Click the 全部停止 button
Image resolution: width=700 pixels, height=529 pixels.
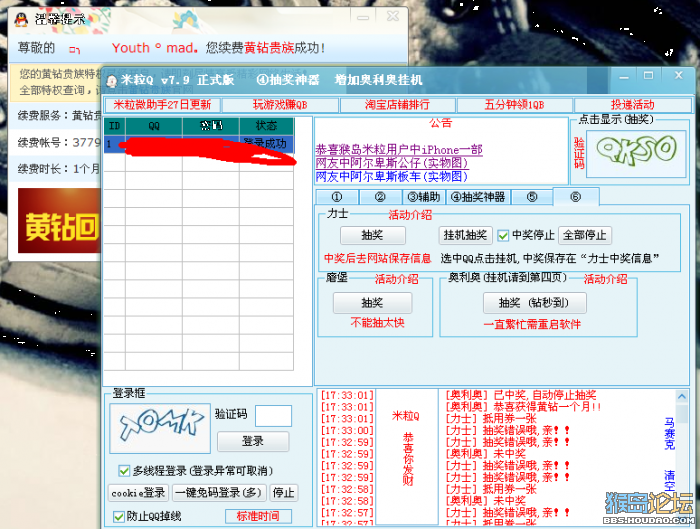[x=584, y=235]
